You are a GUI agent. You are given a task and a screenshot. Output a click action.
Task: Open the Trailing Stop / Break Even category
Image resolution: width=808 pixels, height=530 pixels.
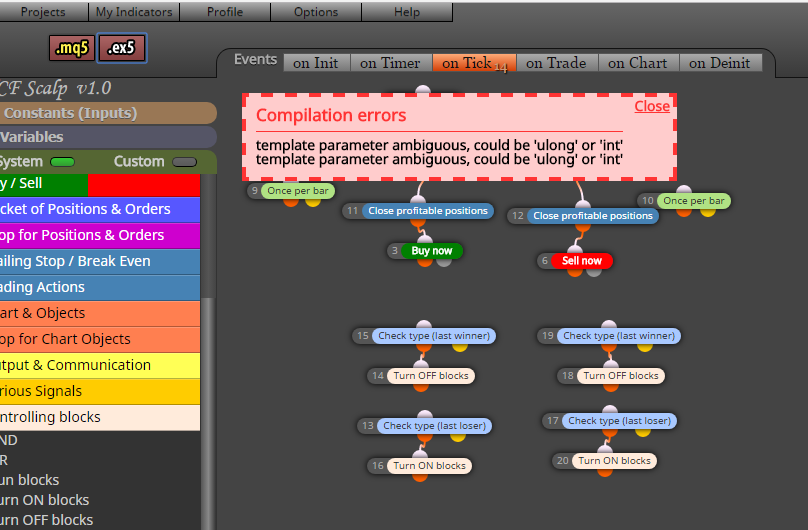click(99, 261)
